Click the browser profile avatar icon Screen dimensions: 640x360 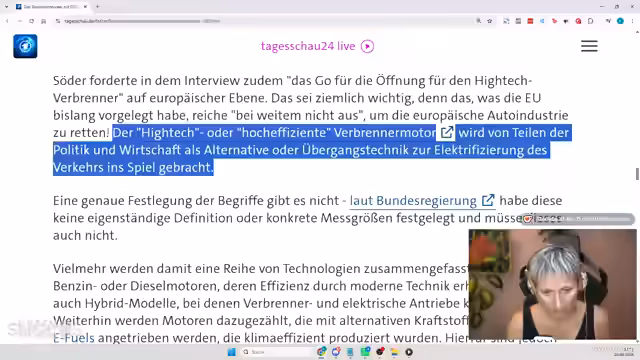[x=620, y=21]
